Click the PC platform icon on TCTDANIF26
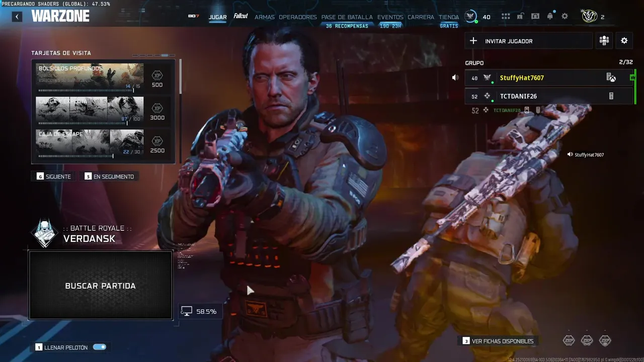 [x=611, y=96]
